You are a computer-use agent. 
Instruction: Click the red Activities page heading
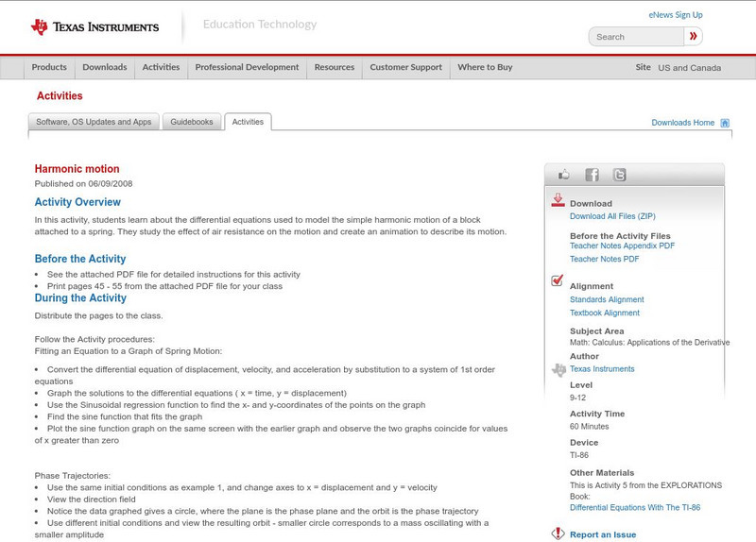pyautogui.click(x=60, y=96)
